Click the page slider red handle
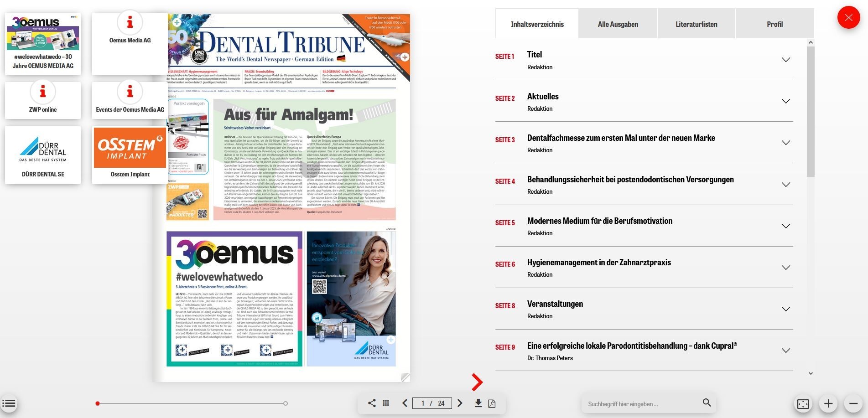This screenshot has height=418, width=868. [x=98, y=403]
